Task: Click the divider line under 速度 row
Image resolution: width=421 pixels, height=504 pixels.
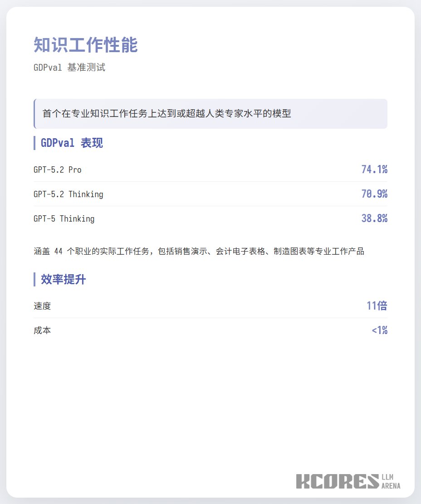Action: point(210,318)
